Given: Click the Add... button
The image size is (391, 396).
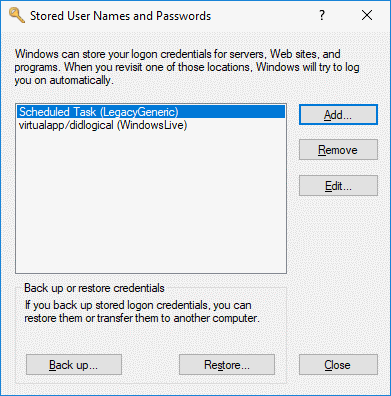Looking at the screenshot, I should [338, 115].
